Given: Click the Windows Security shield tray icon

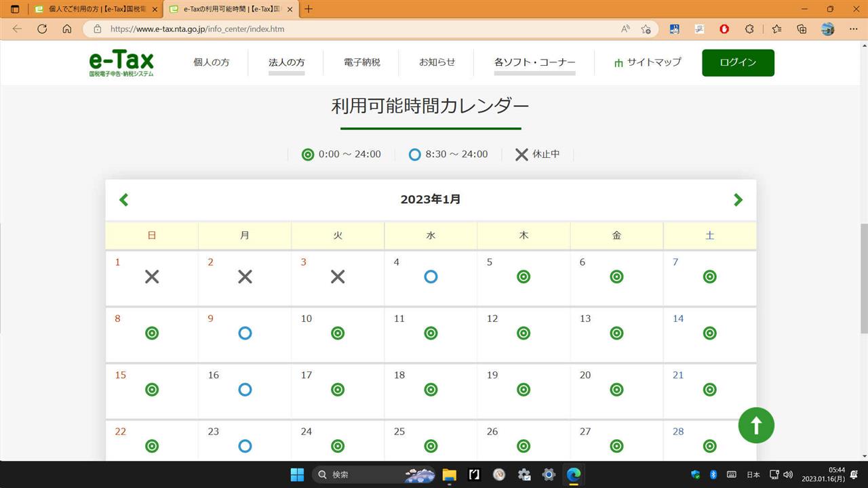Looking at the screenshot, I should pyautogui.click(x=695, y=474).
